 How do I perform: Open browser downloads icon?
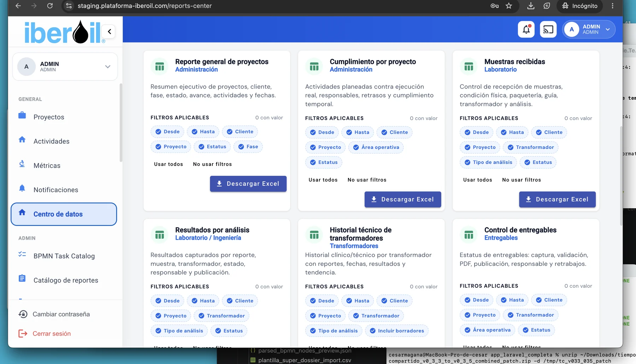point(531,6)
